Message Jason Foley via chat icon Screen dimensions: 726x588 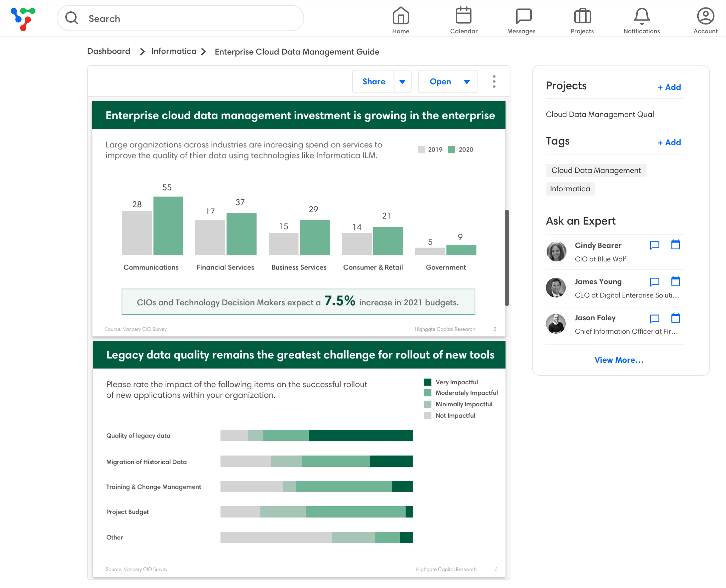tap(654, 318)
